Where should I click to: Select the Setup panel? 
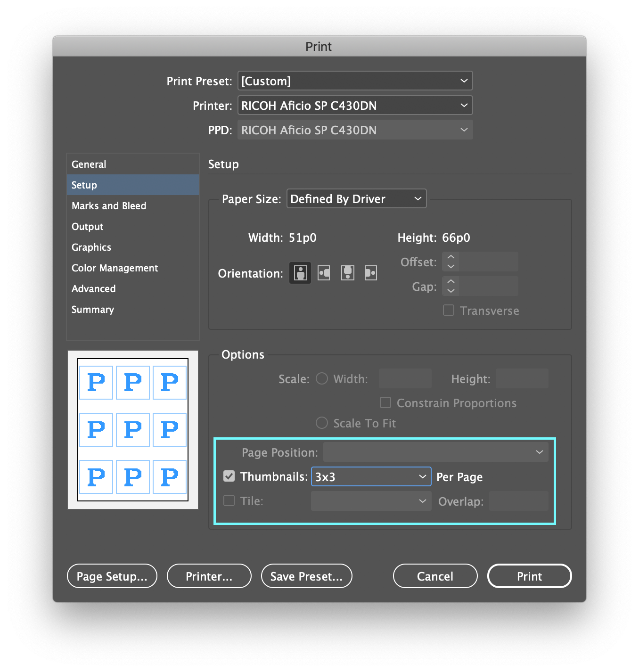click(133, 185)
